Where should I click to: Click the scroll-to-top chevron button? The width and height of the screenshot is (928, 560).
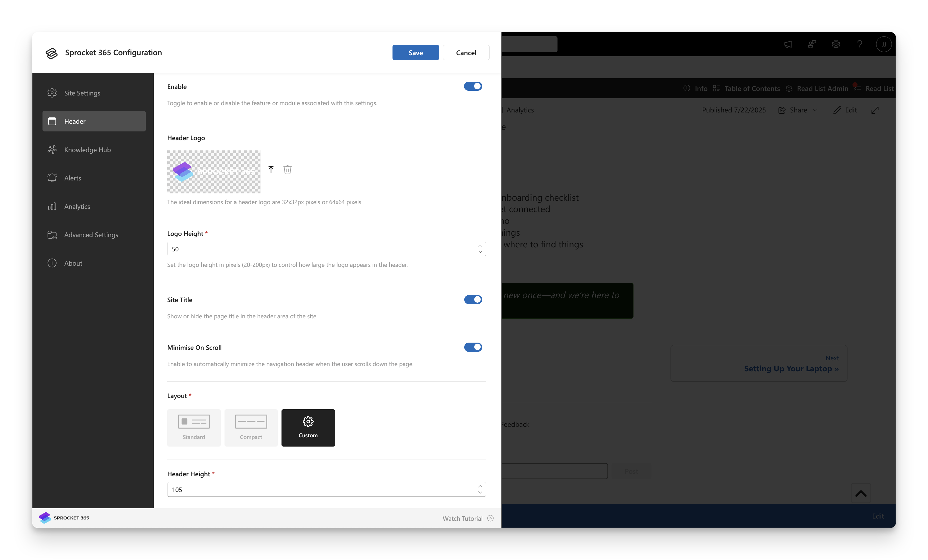(860, 493)
